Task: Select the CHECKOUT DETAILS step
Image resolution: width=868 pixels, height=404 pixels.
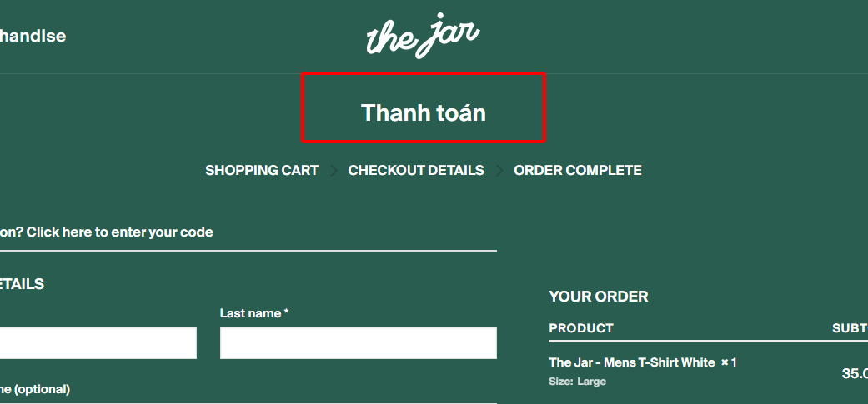Action: (x=416, y=170)
